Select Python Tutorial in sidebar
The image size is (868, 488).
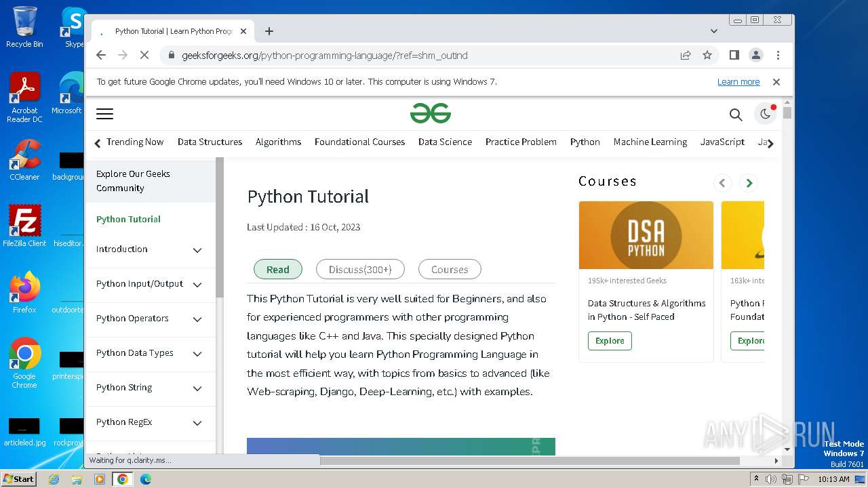click(128, 219)
